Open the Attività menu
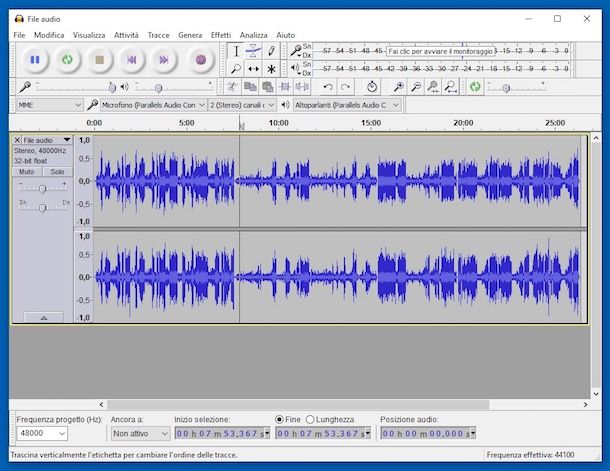Screen dimensions: 610x471 126,35
